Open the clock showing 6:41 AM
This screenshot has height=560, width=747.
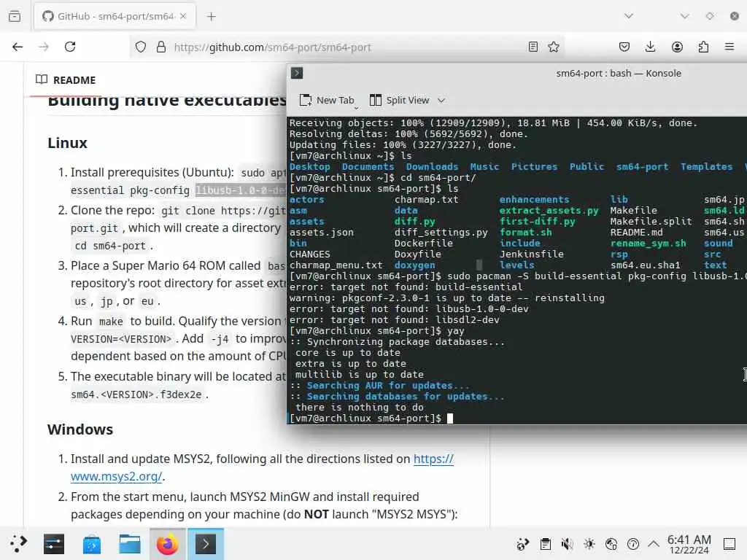click(x=689, y=544)
